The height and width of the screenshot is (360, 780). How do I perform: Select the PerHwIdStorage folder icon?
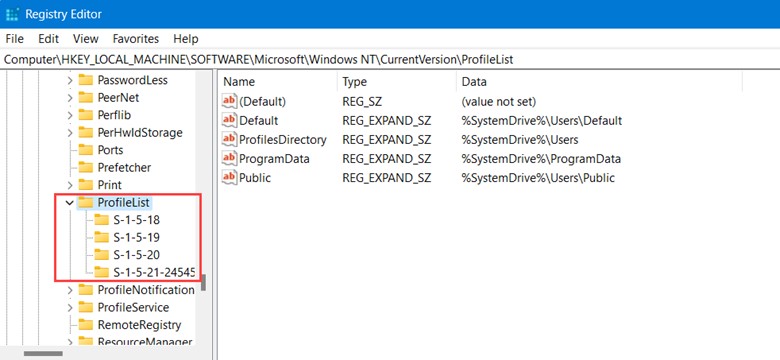86,132
